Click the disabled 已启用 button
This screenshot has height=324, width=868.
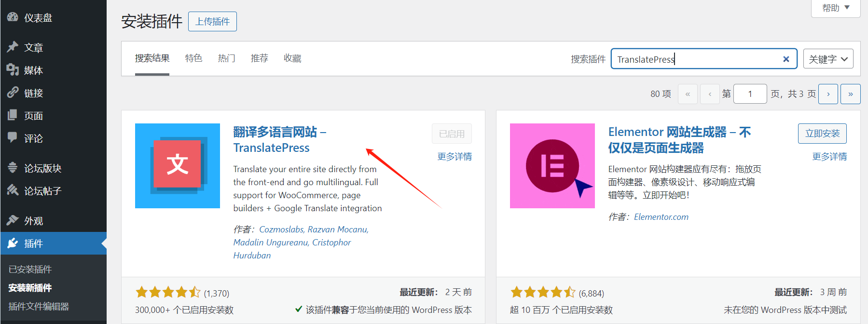click(452, 134)
